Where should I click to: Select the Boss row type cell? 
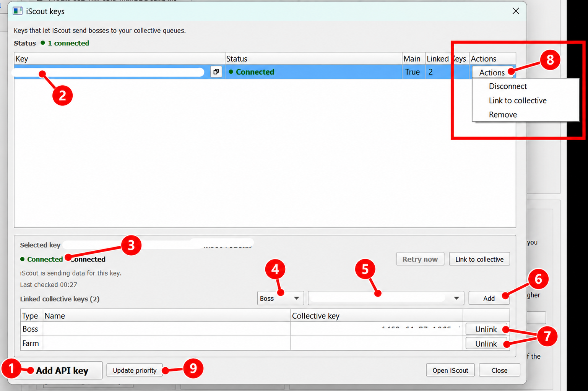(x=31, y=329)
